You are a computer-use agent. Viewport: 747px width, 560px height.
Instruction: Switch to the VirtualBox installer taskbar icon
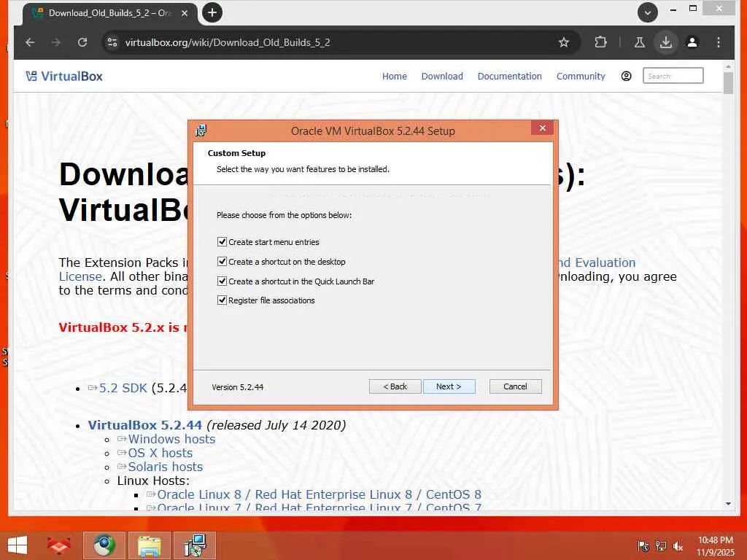[195, 545]
